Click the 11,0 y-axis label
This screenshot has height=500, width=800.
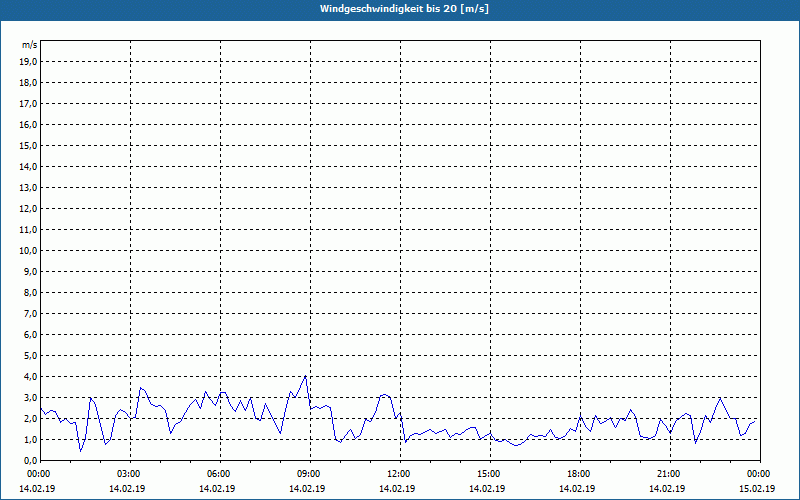(28, 230)
